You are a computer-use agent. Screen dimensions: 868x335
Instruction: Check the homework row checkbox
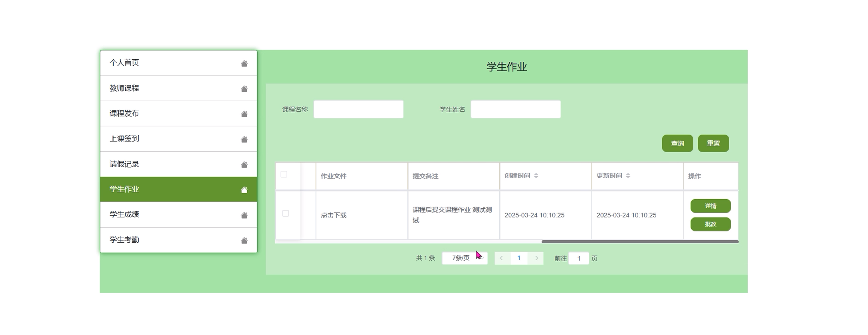point(285,213)
